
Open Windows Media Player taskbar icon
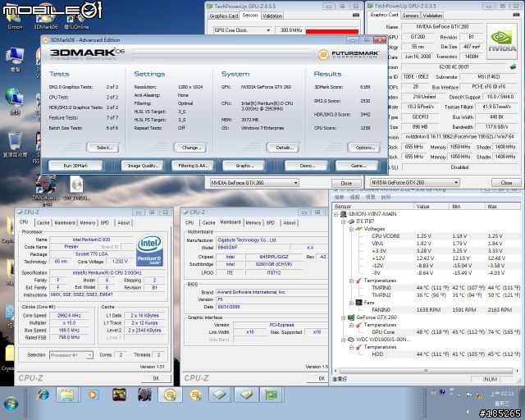[93, 395]
